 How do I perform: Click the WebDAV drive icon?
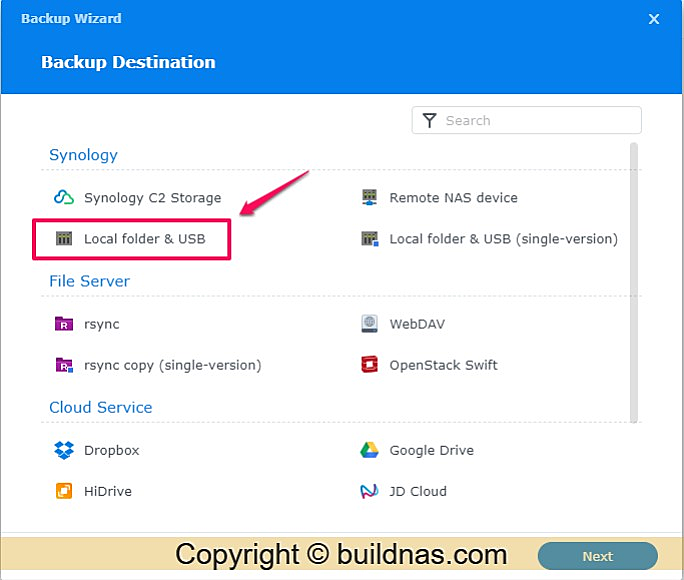click(x=369, y=324)
